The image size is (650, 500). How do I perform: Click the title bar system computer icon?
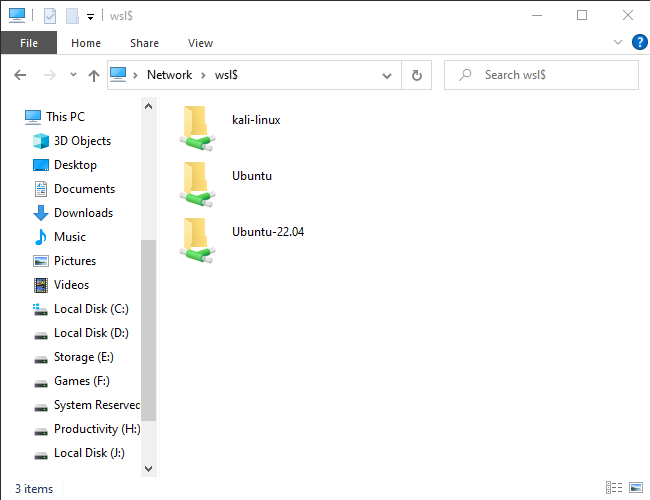tap(17, 15)
